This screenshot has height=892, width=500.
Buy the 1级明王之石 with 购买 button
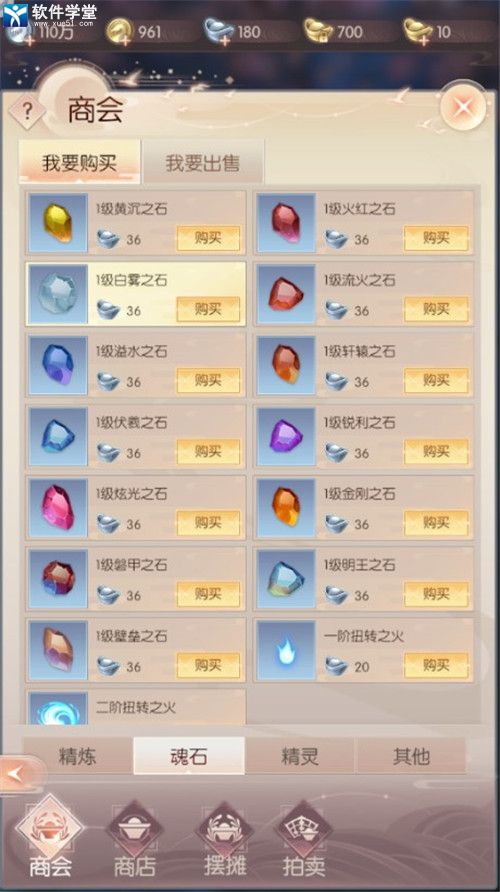click(x=436, y=594)
